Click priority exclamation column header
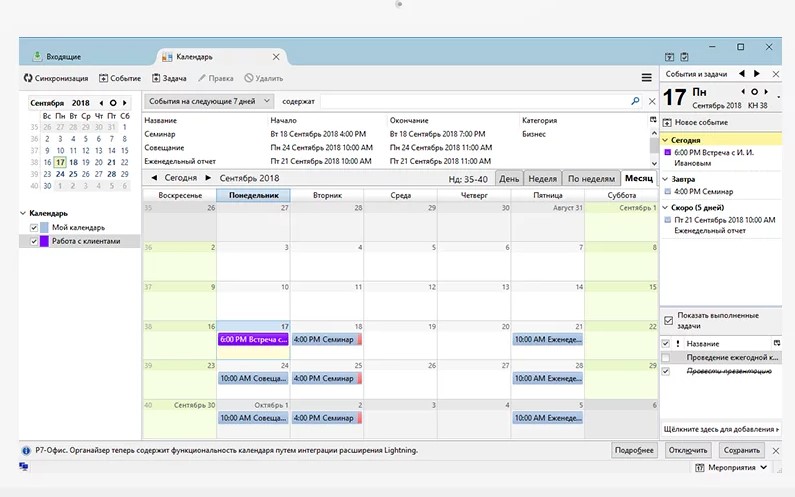This screenshot has width=795, height=497. pyautogui.click(x=678, y=343)
